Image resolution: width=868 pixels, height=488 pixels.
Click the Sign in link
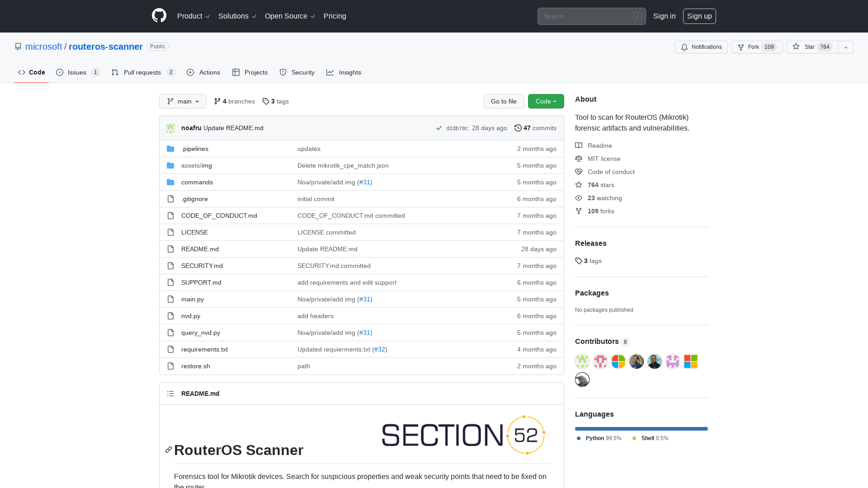[665, 16]
